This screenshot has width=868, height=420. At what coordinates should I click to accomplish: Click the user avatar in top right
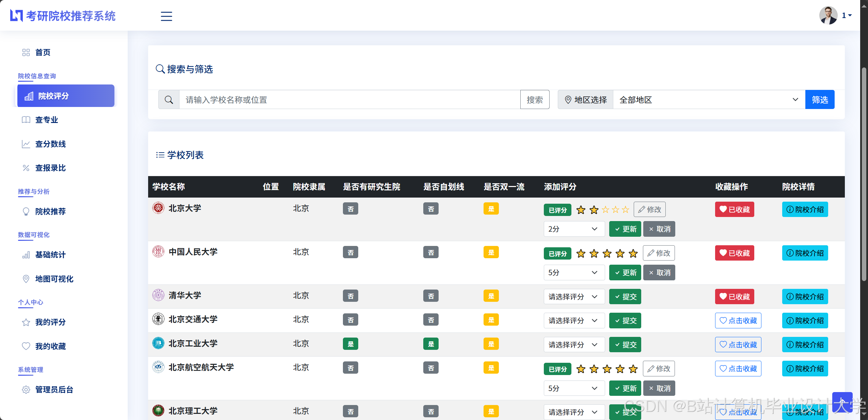828,15
